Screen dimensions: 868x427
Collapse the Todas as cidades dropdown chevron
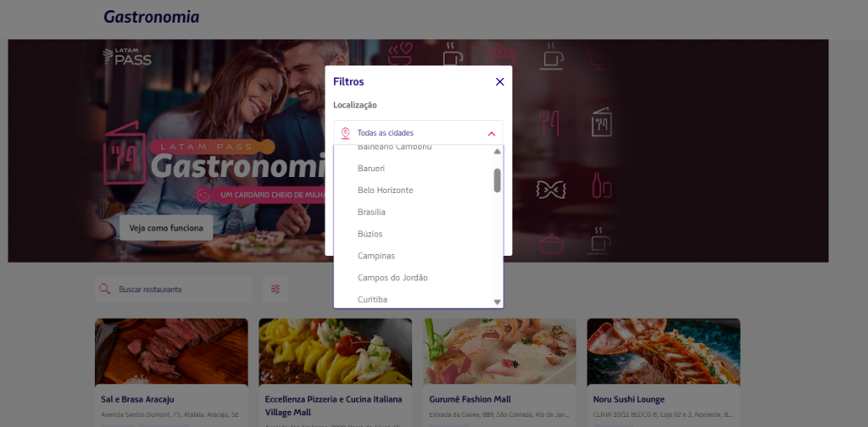(491, 133)
